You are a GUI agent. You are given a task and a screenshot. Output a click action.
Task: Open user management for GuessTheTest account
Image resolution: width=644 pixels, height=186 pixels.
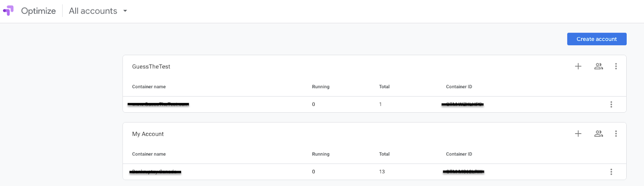[x=599, y=66]
